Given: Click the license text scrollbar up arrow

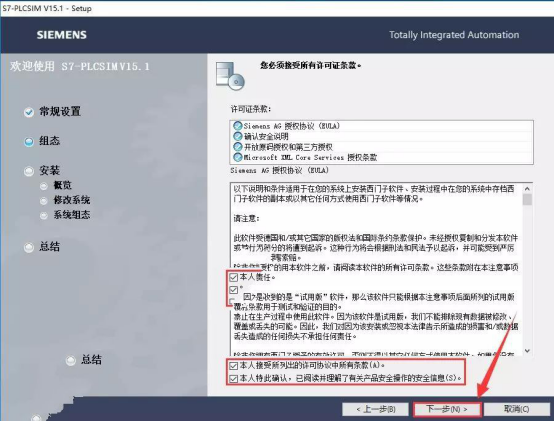Looking at the screenshot, I should click(527, 189).
